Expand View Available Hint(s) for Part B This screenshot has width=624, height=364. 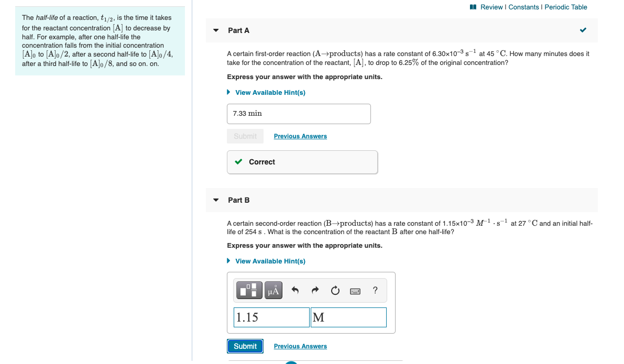click(270, 261)
